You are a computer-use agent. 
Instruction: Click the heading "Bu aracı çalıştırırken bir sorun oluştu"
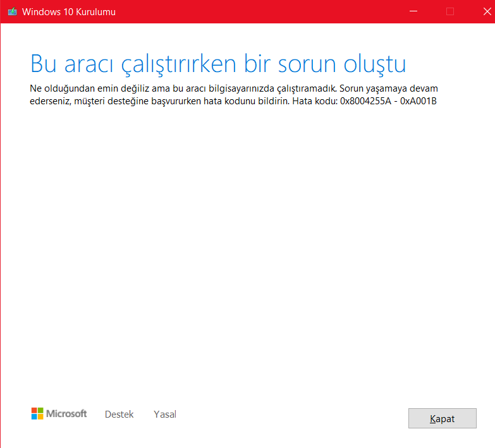pyautogui.click(x=218, y=64)
